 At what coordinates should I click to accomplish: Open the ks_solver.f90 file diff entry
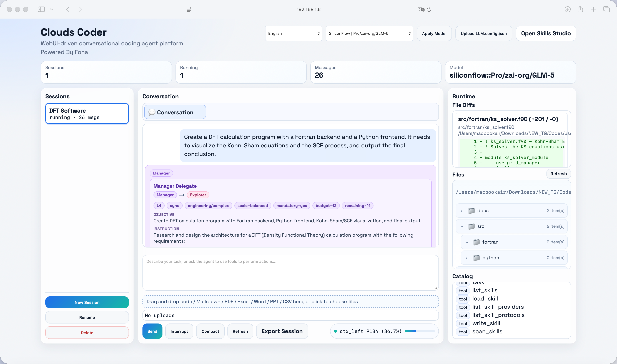click(508, 119)
